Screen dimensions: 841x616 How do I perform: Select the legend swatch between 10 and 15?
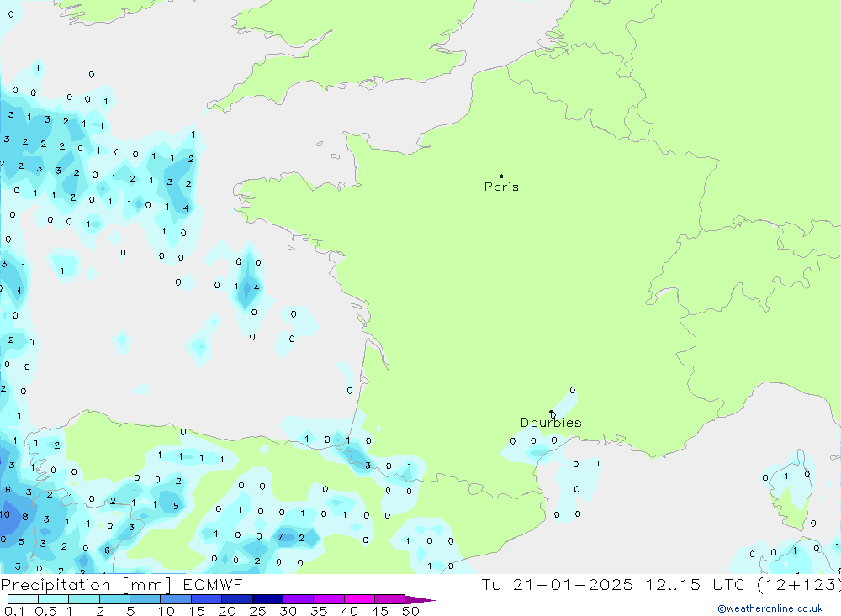pos(176,599)
